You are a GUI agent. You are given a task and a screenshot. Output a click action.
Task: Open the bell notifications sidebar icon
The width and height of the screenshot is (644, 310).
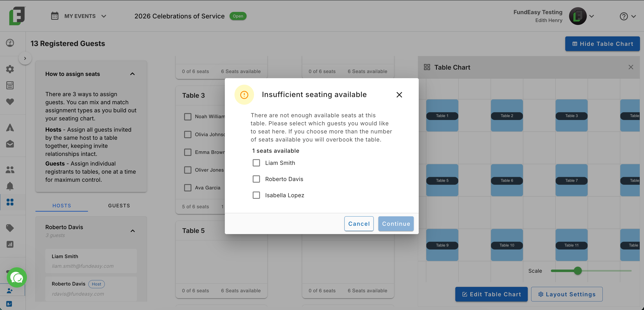(x=10, y=186)
